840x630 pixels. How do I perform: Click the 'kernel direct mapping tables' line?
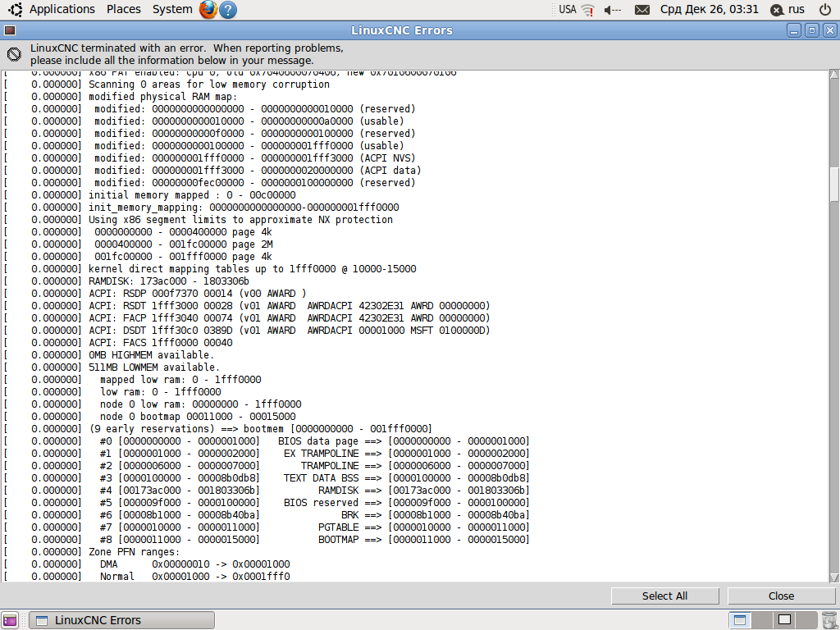253,269
